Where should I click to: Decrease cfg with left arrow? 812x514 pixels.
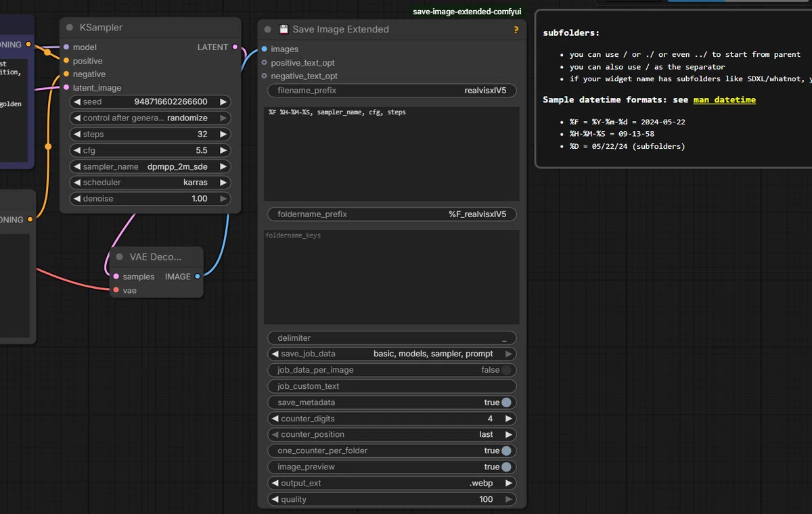[x=77, y=151]
